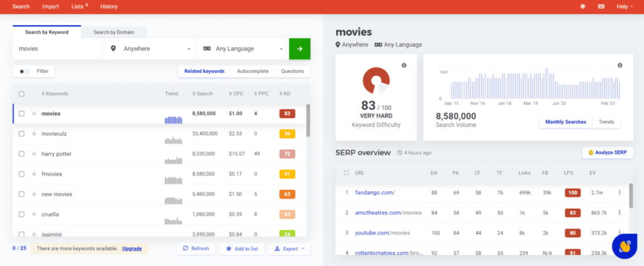The height and width of the screenshot is (266, 644).
Task: Select the Search by Keyword tab
Action: [x=47, y=32]
